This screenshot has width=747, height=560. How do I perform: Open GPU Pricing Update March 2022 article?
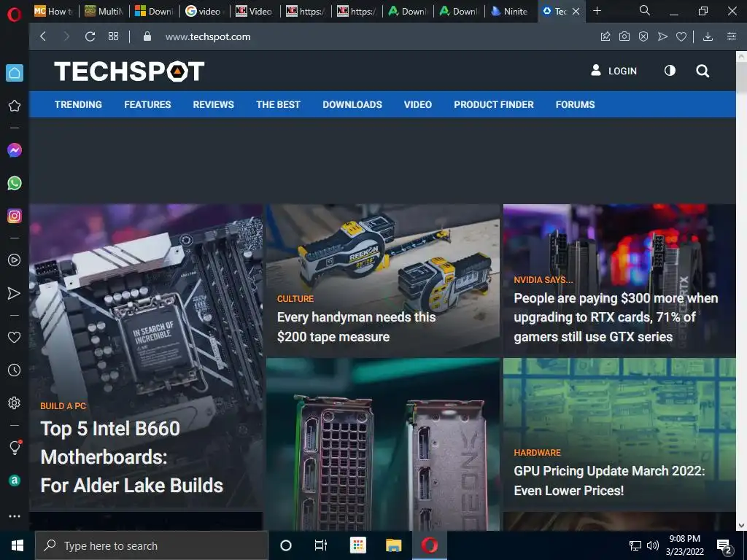(x=609, y=481)
